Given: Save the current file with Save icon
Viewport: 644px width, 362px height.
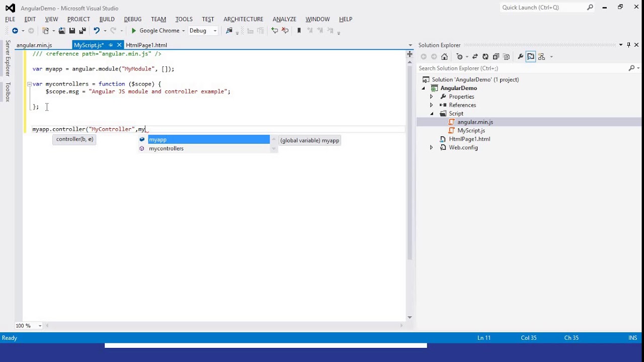Looking at the screenshot, I should pos(72,31).
